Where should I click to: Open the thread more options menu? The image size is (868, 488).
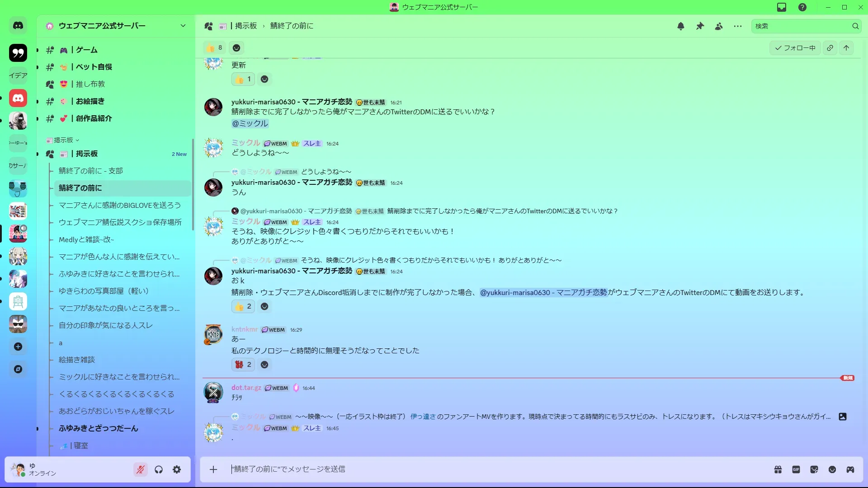pos(738,26)
